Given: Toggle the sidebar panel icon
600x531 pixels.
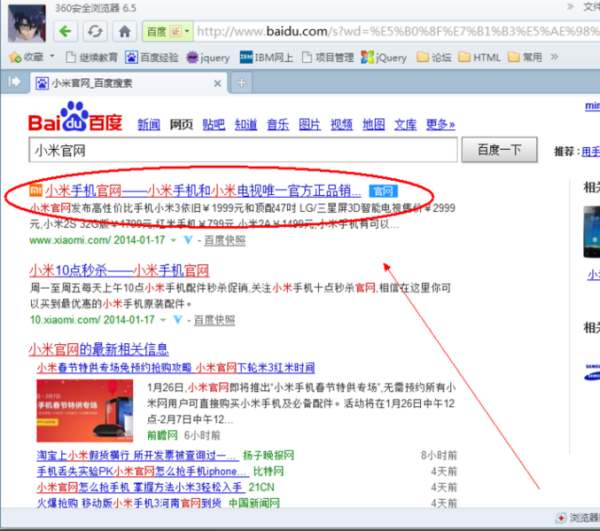Looking at the screenshot, I should pos(14,81).
